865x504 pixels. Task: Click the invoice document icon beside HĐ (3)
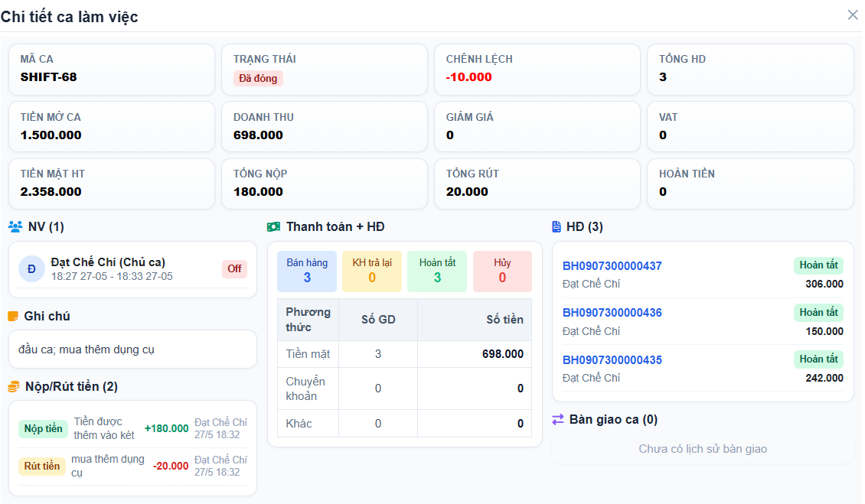(x=557, y=226)
